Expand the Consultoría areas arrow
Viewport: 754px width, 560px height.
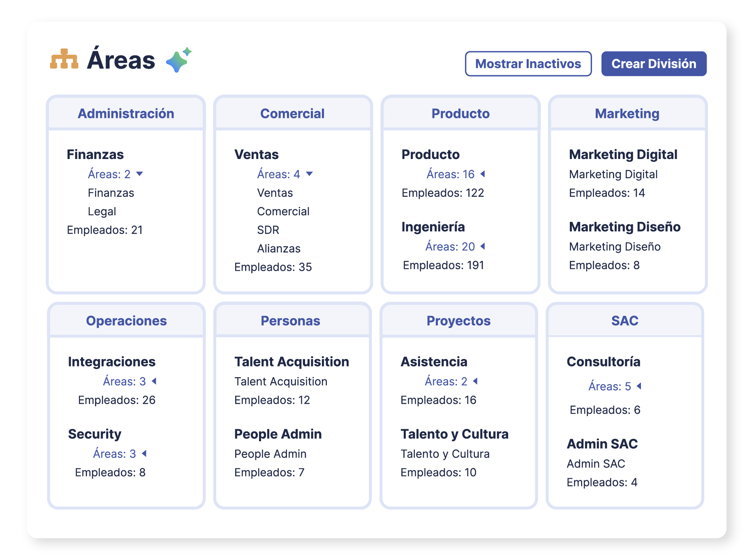click(639, 386)
